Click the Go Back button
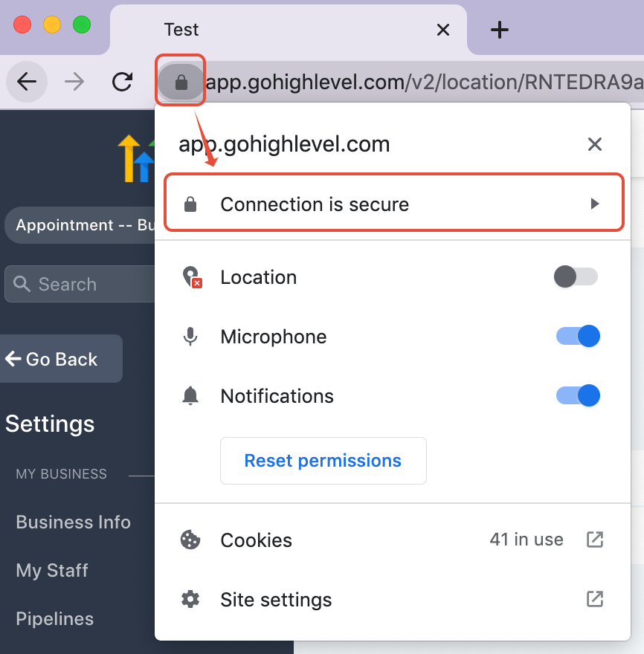Screen dimensions: 644x654 (61, 359)
